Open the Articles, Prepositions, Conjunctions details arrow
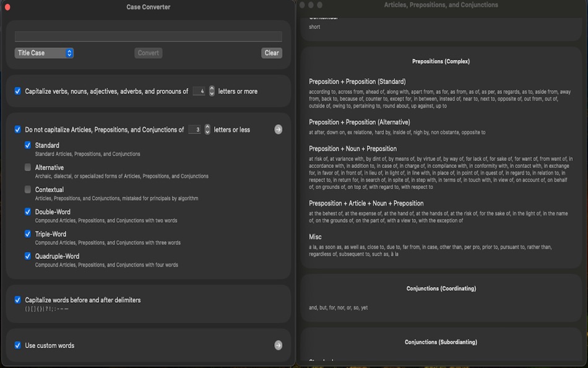Image resolution: width=588 pixels, height=368 pixels. tap(278, 129)
